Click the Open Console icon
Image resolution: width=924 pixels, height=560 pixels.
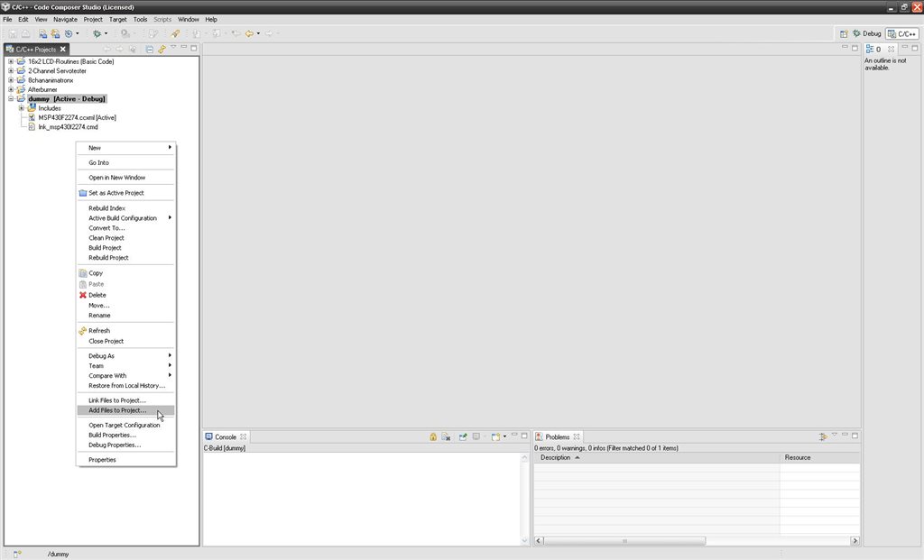(x=495, y=437)
